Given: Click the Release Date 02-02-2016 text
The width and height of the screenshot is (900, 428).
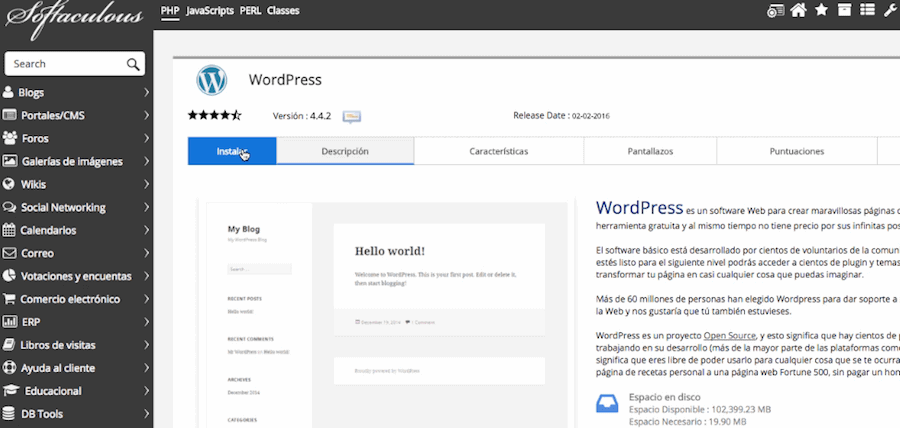Looking at the screenshot, I should (x=561, y=115).
